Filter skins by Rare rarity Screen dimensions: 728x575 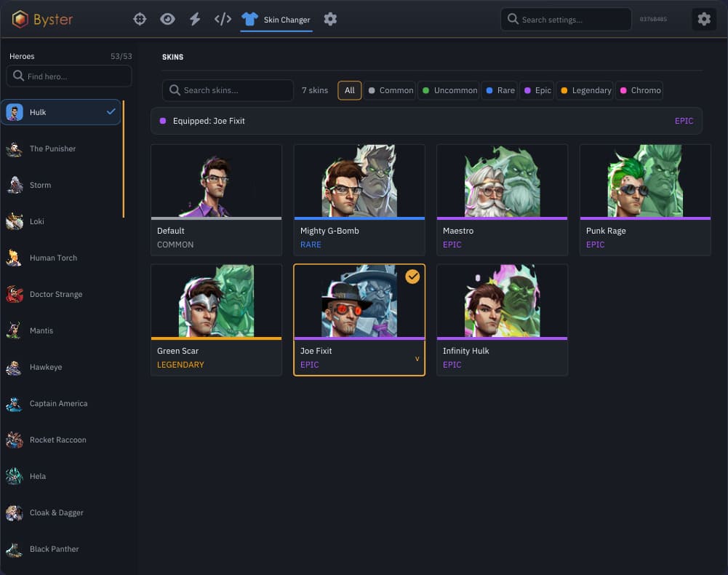[500, 90]
